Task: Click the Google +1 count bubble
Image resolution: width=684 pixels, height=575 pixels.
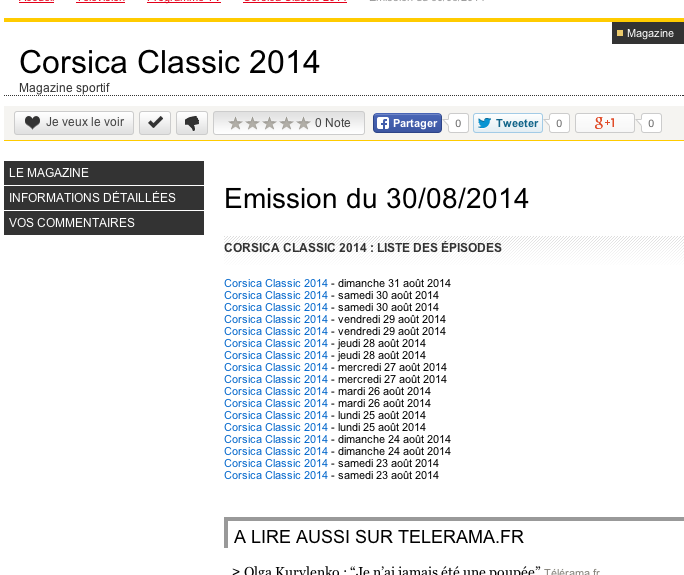Action: pos(651,123)
